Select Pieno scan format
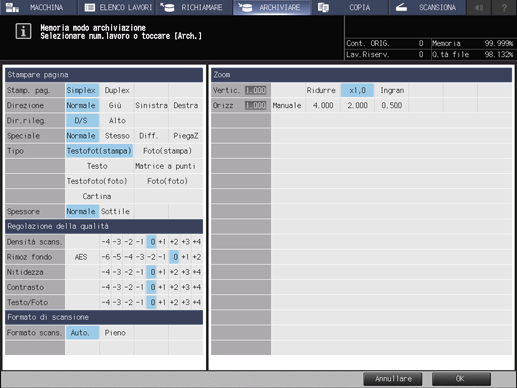 pos(117,333)
